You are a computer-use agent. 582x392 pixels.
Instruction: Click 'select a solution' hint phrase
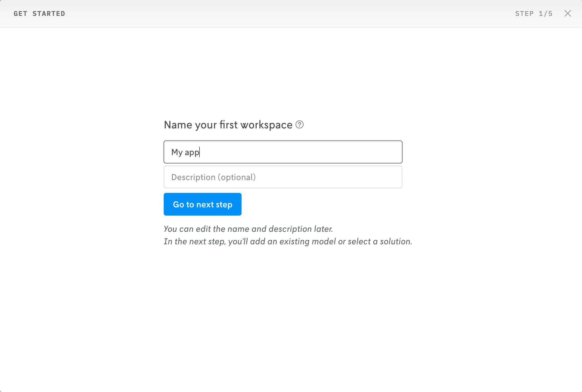click(x=380, y=241)
